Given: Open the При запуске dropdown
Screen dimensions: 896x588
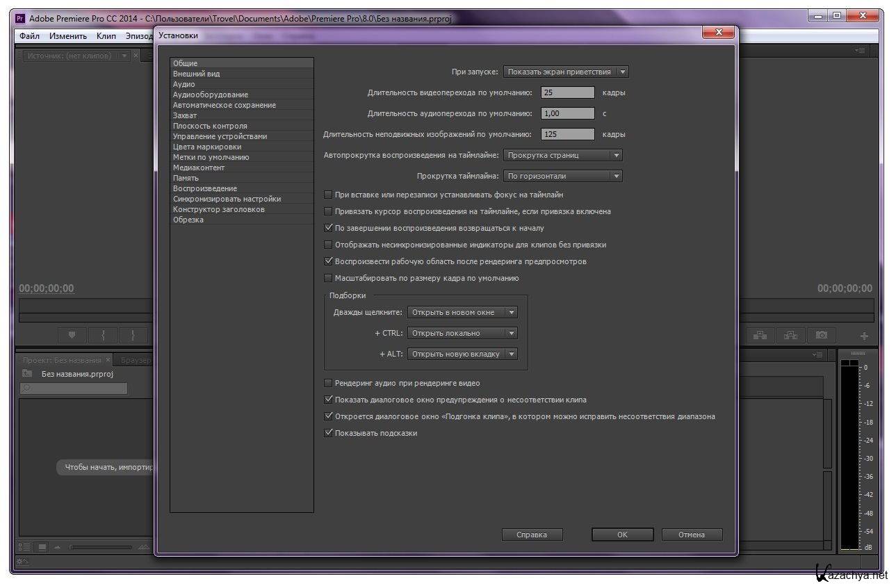Looking at the screenshot, I should [565, 72].
